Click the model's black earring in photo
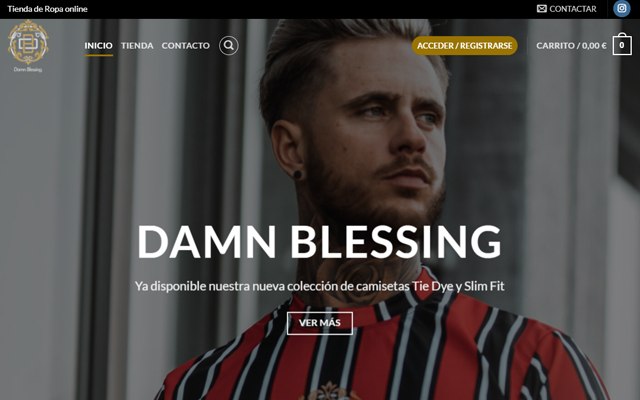This screenshot has height=400, width=640. tap(298, 175)
